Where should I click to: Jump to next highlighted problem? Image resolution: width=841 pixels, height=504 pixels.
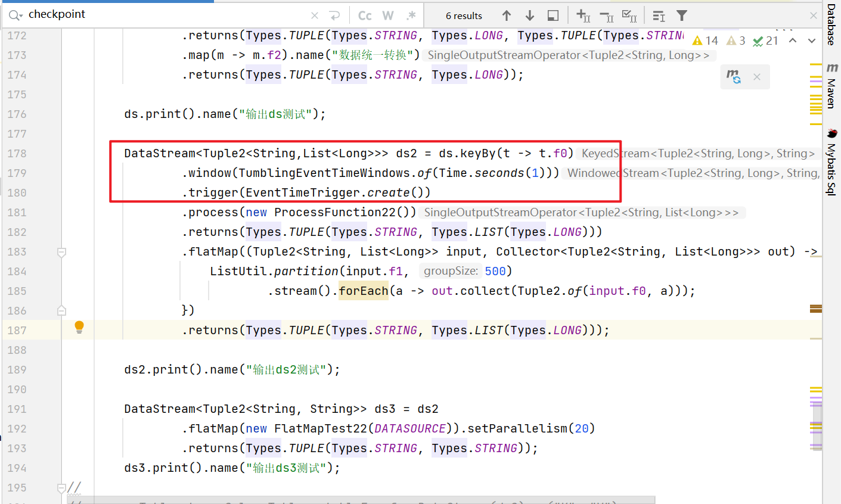pos(812,41)
